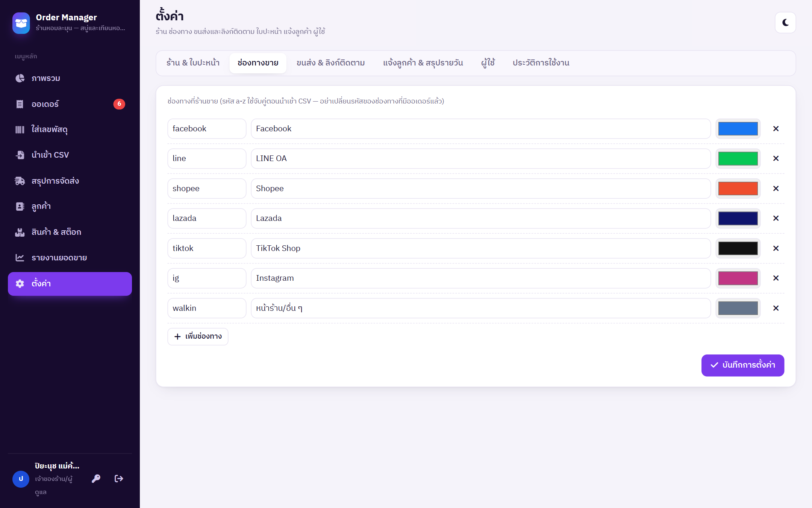This screenshot has height=508, width=812.
Task: Open นำเข้า CSV import page
Action: [x=70, y=155]
